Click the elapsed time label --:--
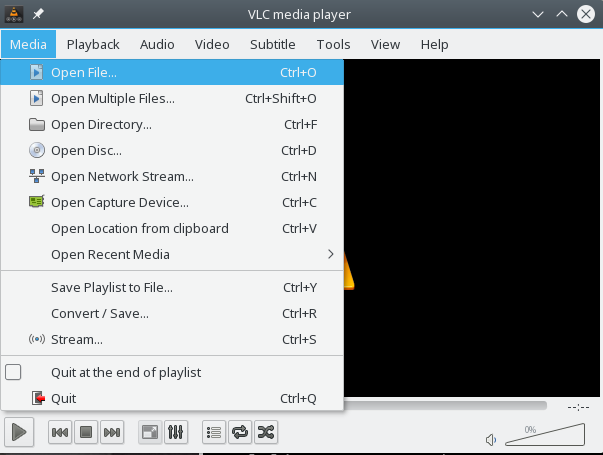 point(578,407)
